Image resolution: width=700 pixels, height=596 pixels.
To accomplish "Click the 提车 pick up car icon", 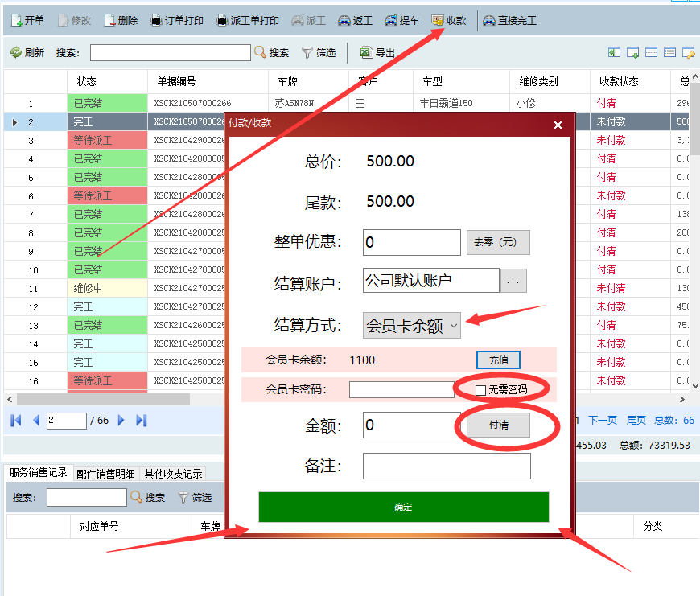I will coord(392,21).
